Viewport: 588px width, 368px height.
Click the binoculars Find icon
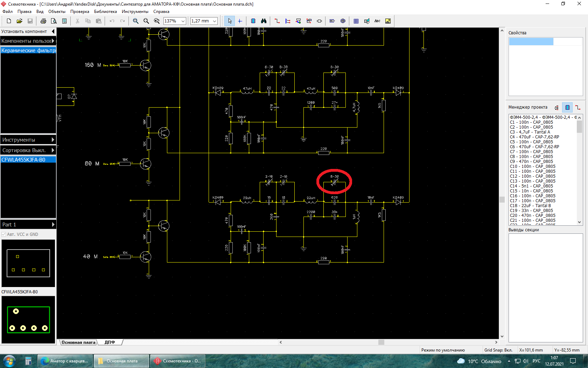point(264,21)
